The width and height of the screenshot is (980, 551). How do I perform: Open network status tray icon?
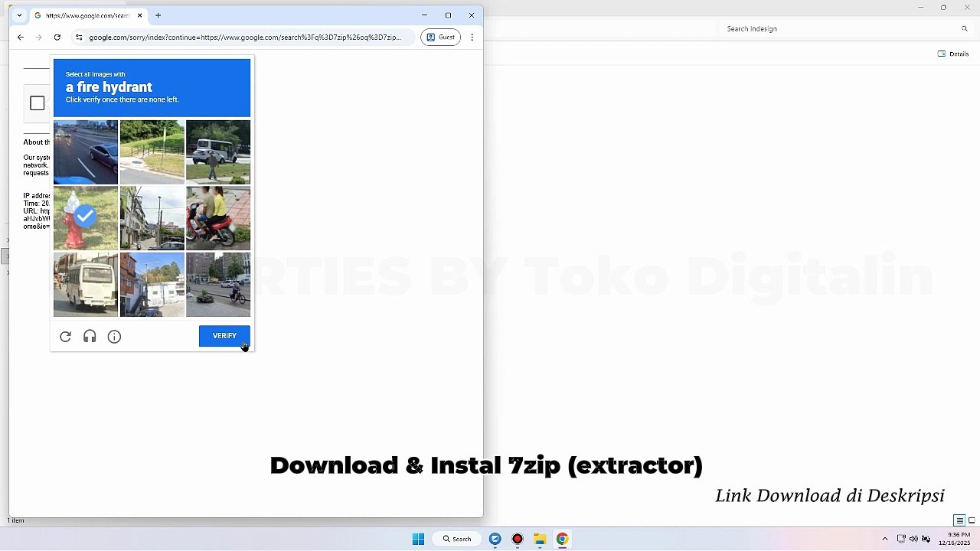click(901, 539)
